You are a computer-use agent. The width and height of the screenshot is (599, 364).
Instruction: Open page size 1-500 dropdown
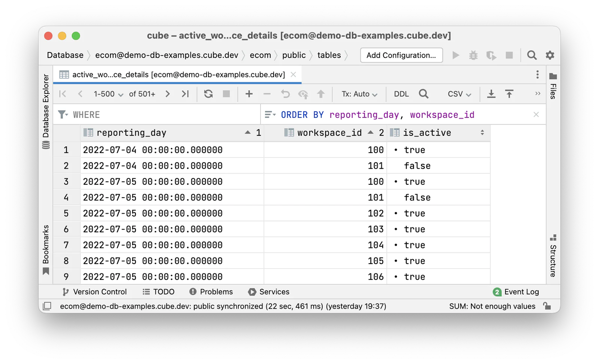(x=108, y=94)
